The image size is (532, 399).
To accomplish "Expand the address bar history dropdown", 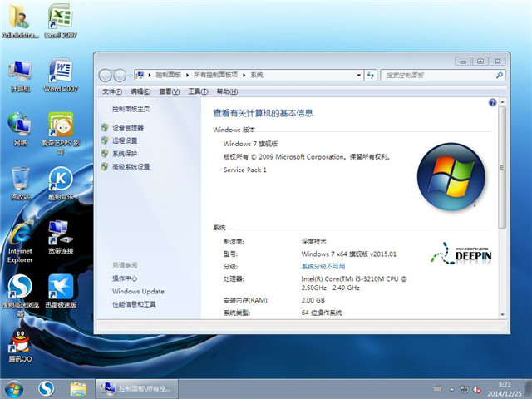I will 358,76.
